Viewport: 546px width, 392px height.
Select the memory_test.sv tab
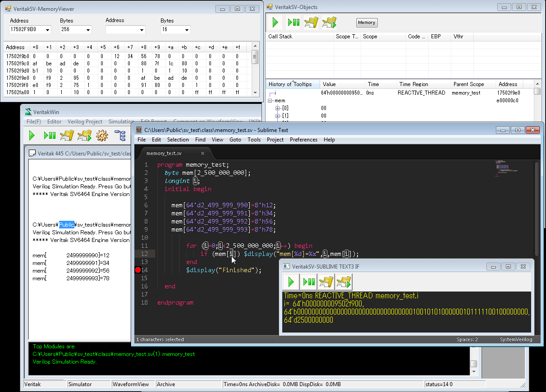pos(164,153)
